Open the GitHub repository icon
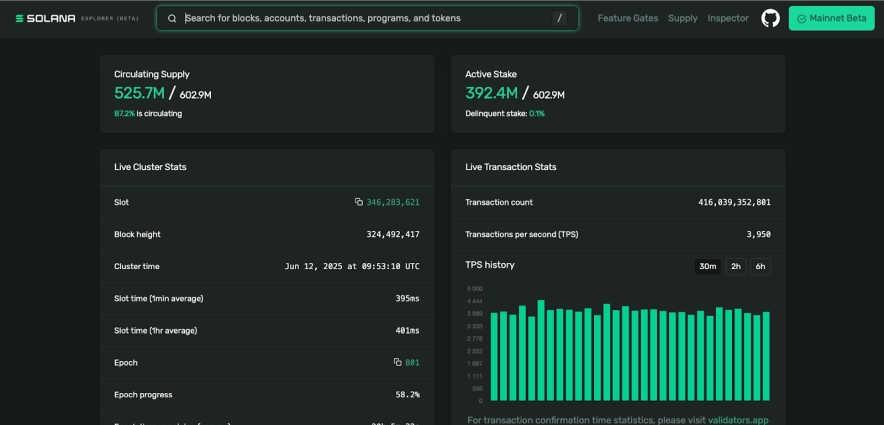Screen dimensions: 884x425 (x=770, y=18)
